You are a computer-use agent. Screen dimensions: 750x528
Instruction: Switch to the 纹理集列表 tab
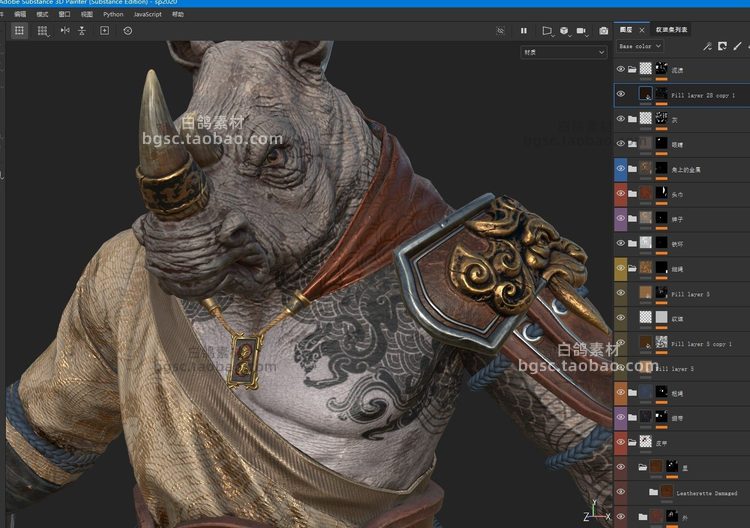point(672,30)
